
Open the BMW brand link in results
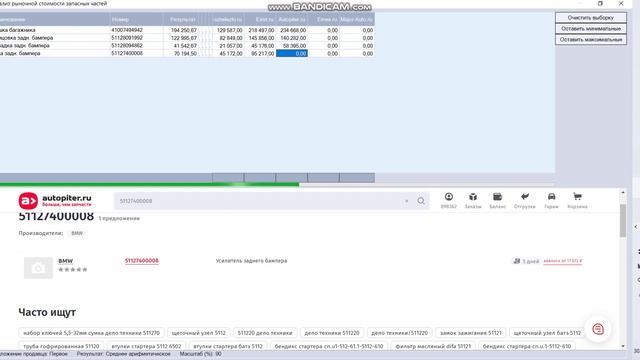click(65, 261)
